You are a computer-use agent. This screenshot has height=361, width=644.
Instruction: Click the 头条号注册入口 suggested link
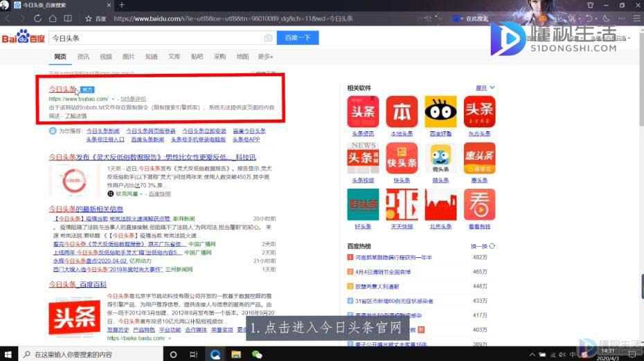105,140
